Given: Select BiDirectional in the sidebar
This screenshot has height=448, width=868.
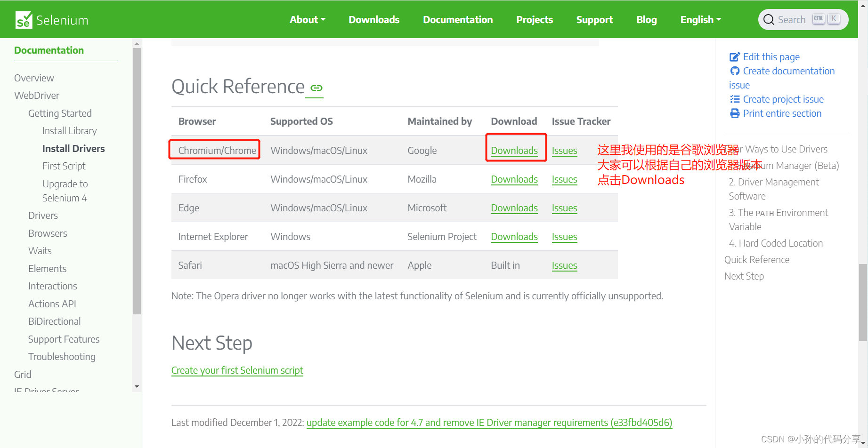Looking at the screenshot, I should (x=54, y=321).
